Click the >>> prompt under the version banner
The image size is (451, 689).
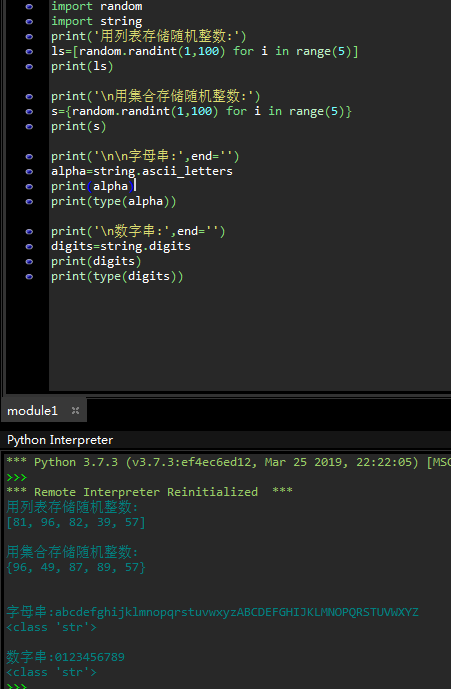point(17,477)
